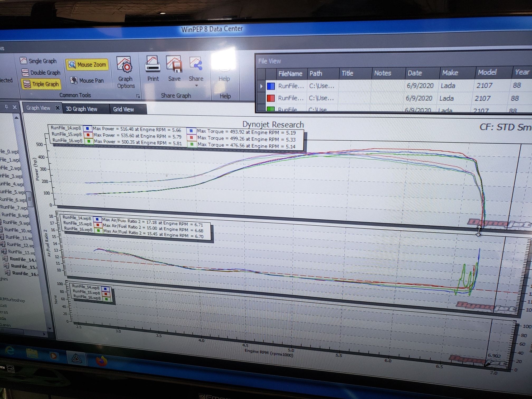Click the RunFile_12 run icon
The height and width of the screenshot is (399, 532).
point(3,244)
